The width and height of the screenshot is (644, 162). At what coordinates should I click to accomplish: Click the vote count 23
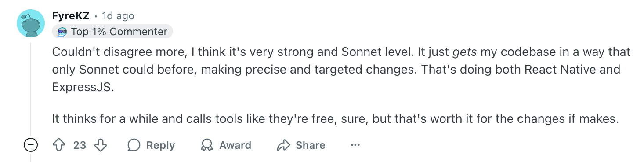click(80, 145)
